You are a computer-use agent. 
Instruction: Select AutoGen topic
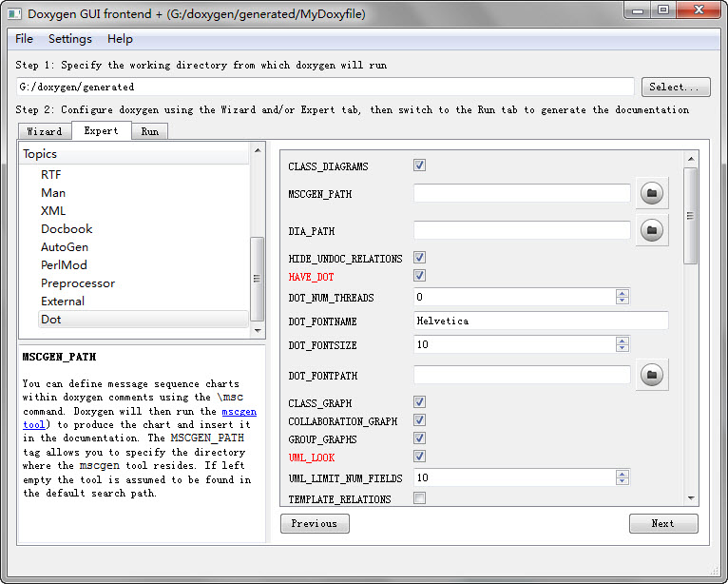point(65,247)
